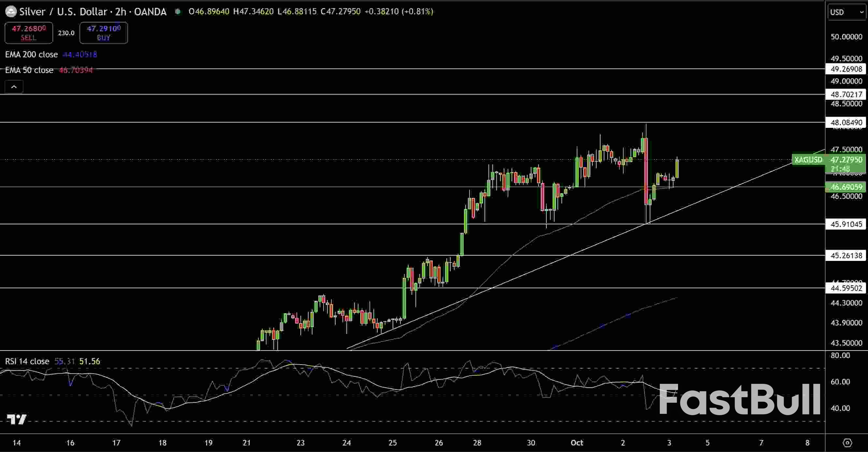Click the XAGUSD price tag on price axis
This screenshot has height=452, width=868.
tap(808, 160)
